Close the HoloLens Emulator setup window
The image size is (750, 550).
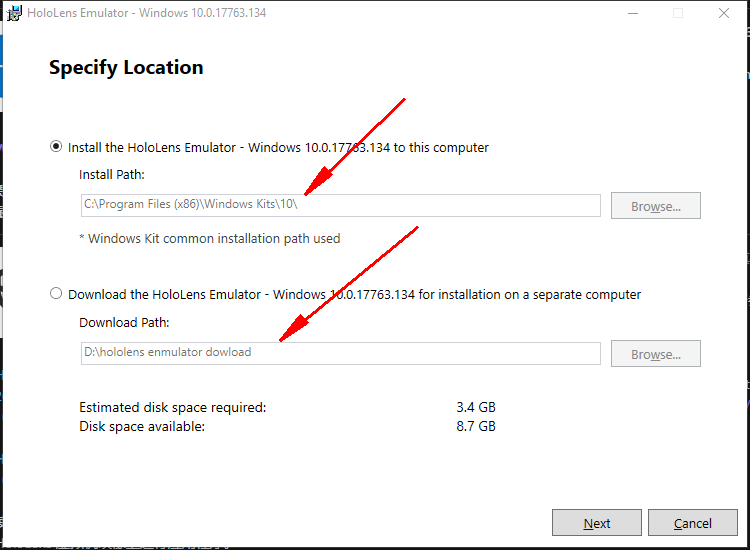724,13
